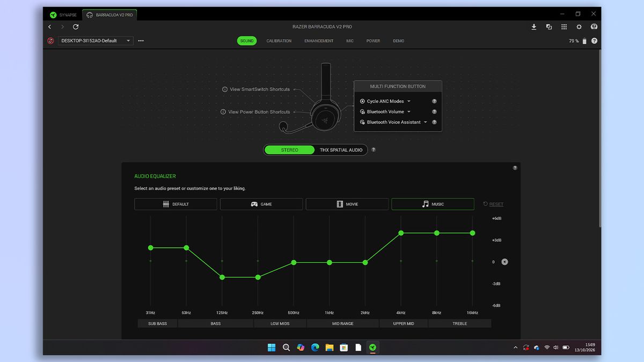Image resolution: width=644 pixels, height=362 pixels.
Task: Open the MIC tab
Action: click(x=350, y=41)
